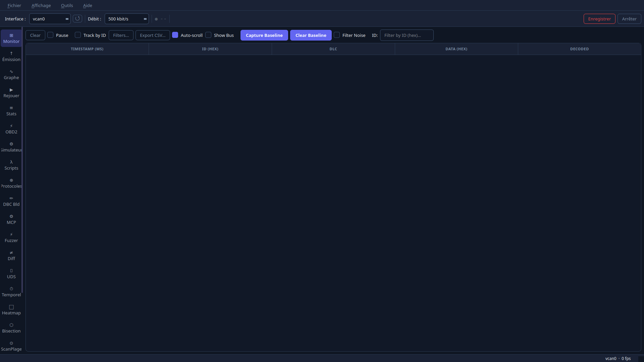Click the DECODED column header
This screenshot has height=362, width=644.
(579, 49)
